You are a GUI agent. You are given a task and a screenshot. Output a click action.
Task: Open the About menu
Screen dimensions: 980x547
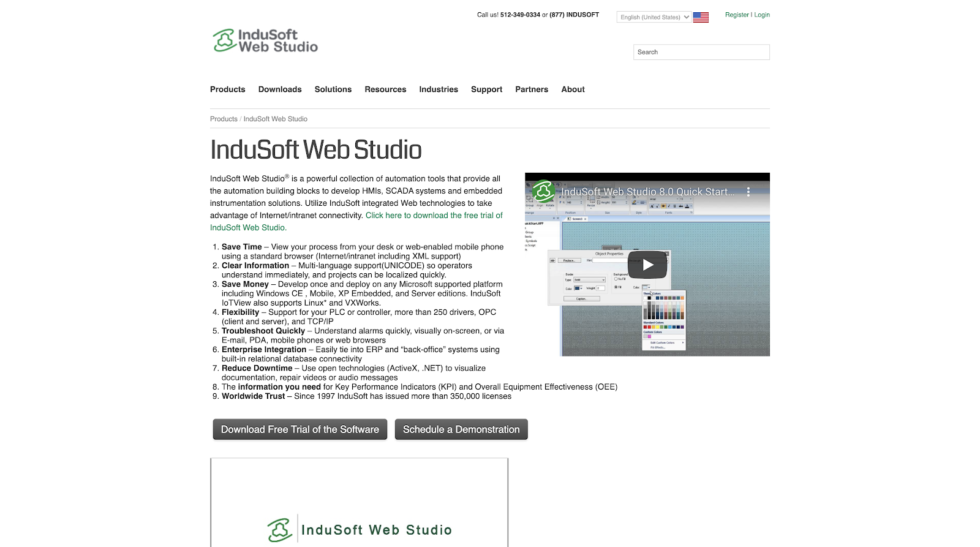(573, 89)
